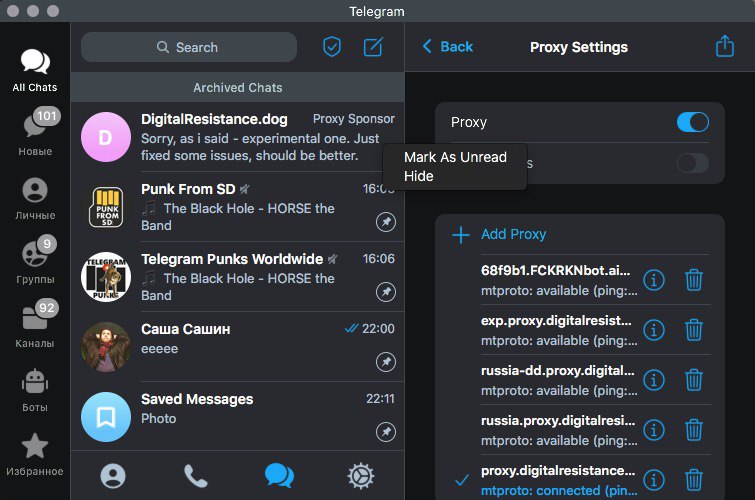
Task: Show info for proxy.digitalresistance connected proxy
Action: (x=654, y=480)
